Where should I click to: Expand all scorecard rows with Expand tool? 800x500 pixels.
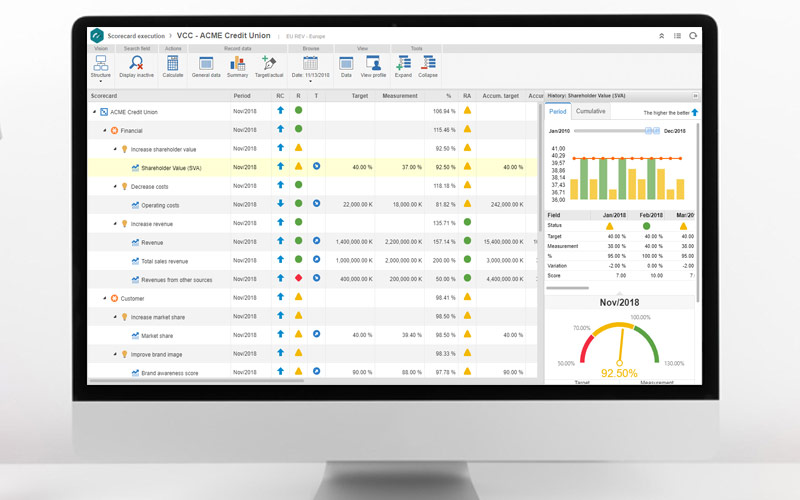tap(403, 64)
